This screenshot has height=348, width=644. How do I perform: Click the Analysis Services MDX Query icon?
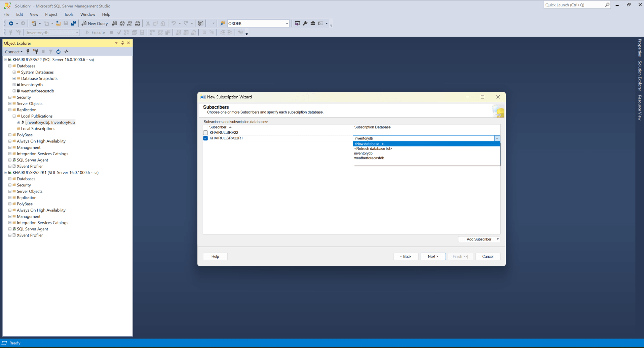click(x=122, y=24)
